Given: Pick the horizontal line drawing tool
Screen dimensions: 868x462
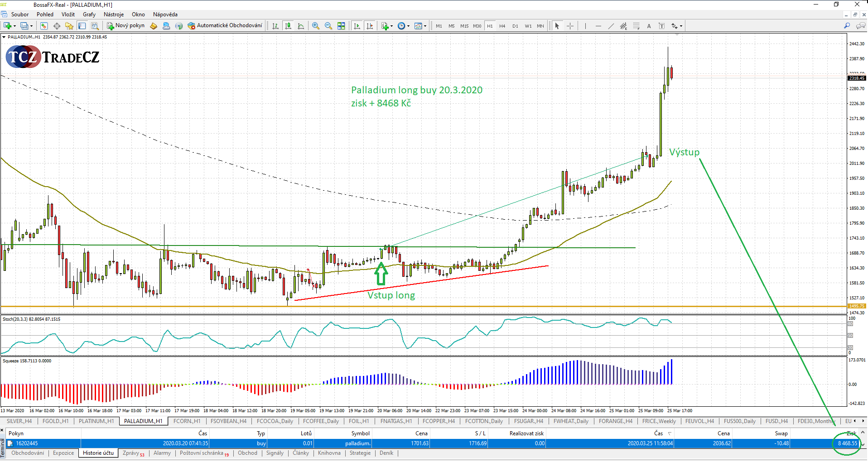Looking at the screenshot, I should pos(598,26).
